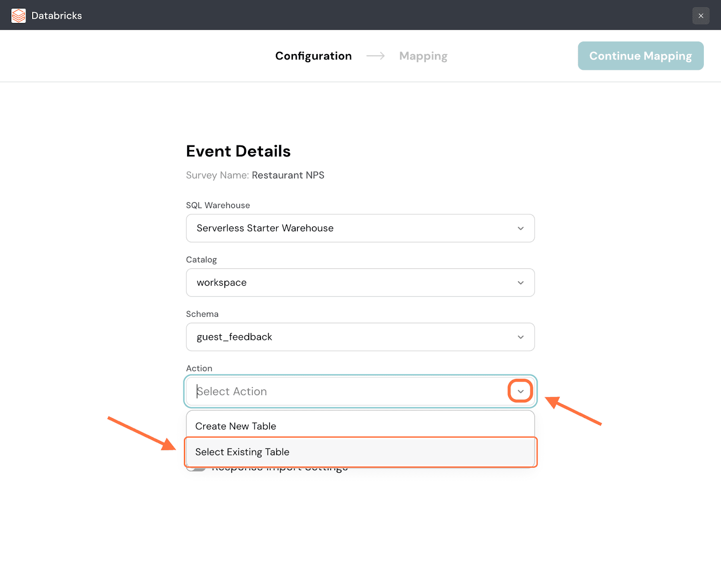Toggle the Response Import Settings switch
This screenshot has height=588, width=721.
click(196, 469)
